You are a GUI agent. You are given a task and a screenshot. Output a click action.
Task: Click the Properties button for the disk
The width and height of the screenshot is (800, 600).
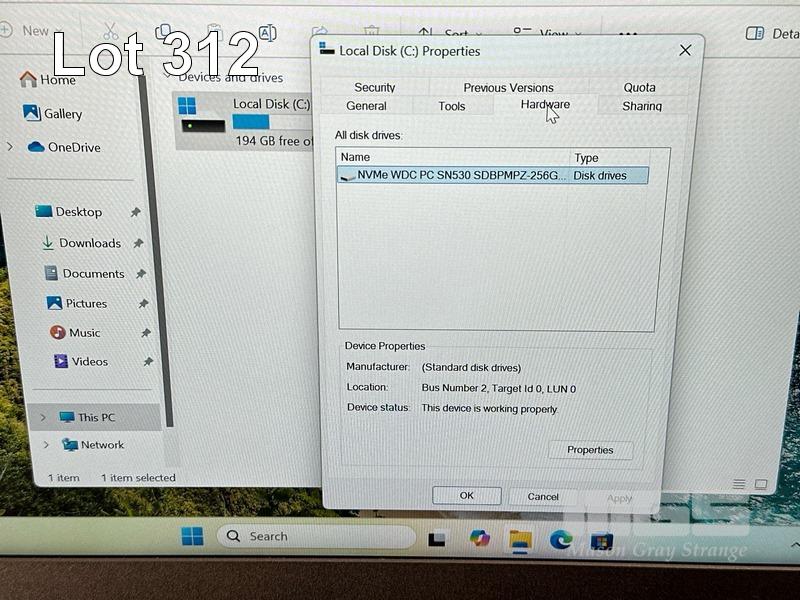(x=590, y=450)
